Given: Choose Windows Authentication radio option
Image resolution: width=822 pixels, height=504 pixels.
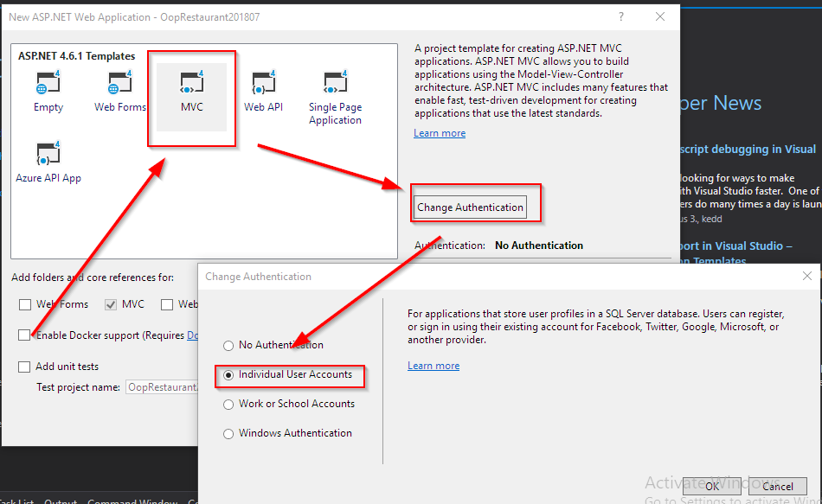Looking at the screenshot, I should pyautogui.click(x=228, y=434).
